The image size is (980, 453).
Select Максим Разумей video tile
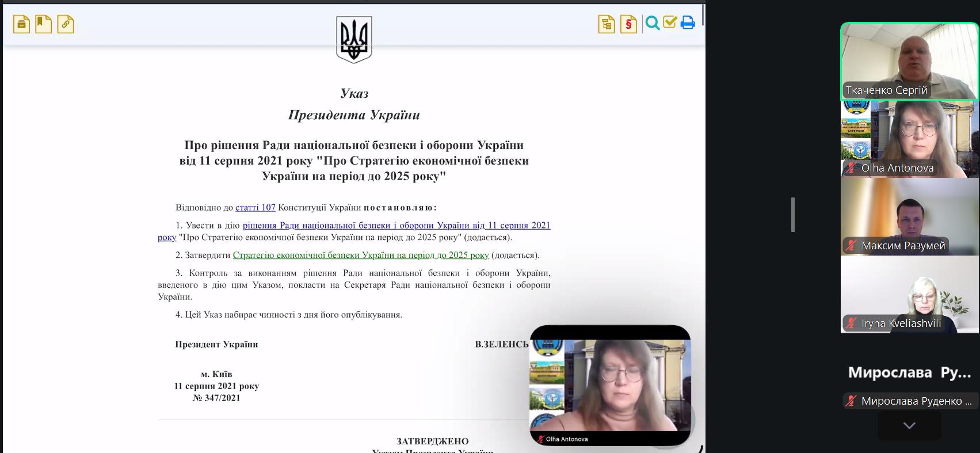point(909,216)
